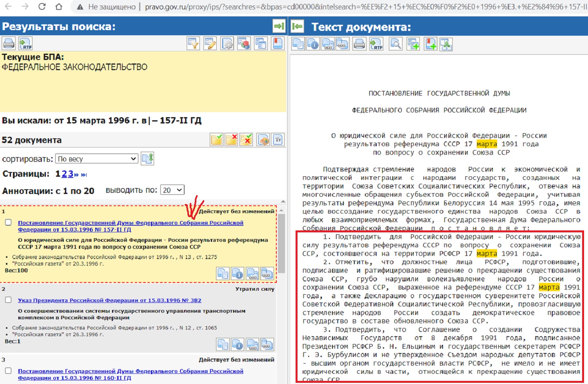Open the 'По весу' sort dropdown

click(97, 159)
